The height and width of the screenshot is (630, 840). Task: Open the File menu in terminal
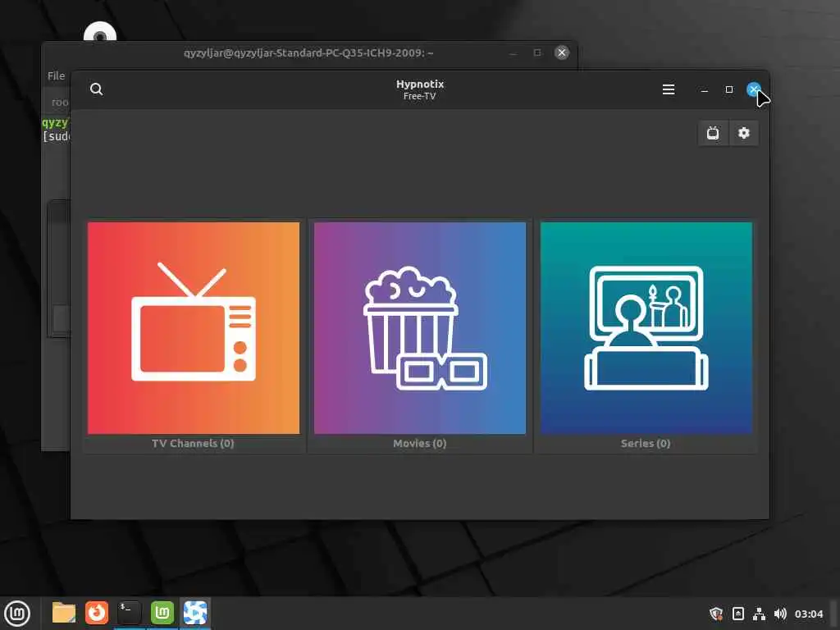click(x=56, y=75)
